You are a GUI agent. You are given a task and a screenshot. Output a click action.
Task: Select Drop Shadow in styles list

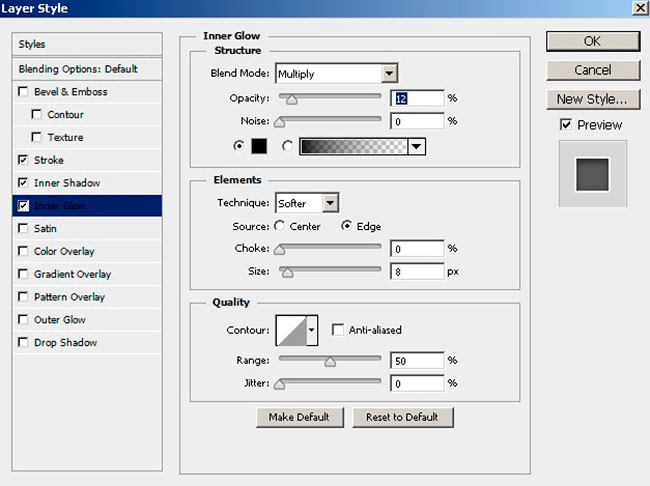point(64,343)
